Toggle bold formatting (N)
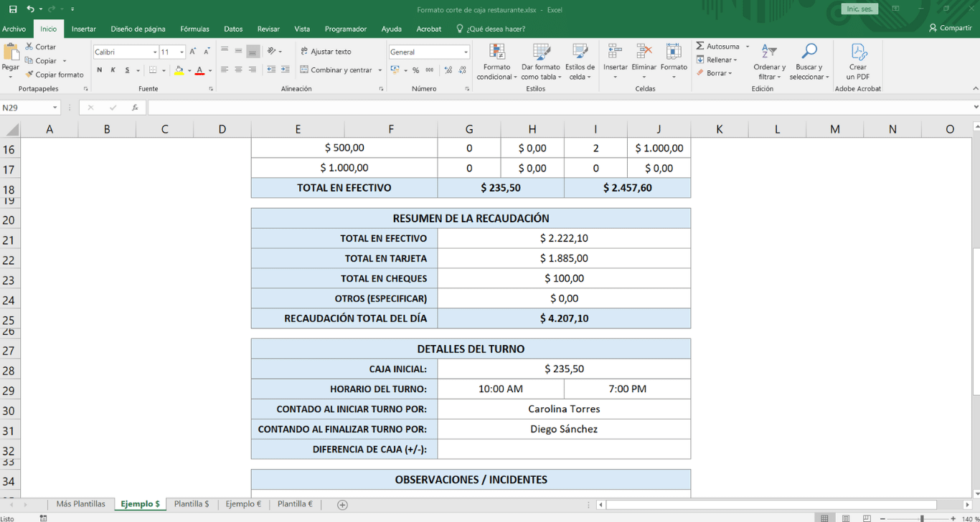 100,70
